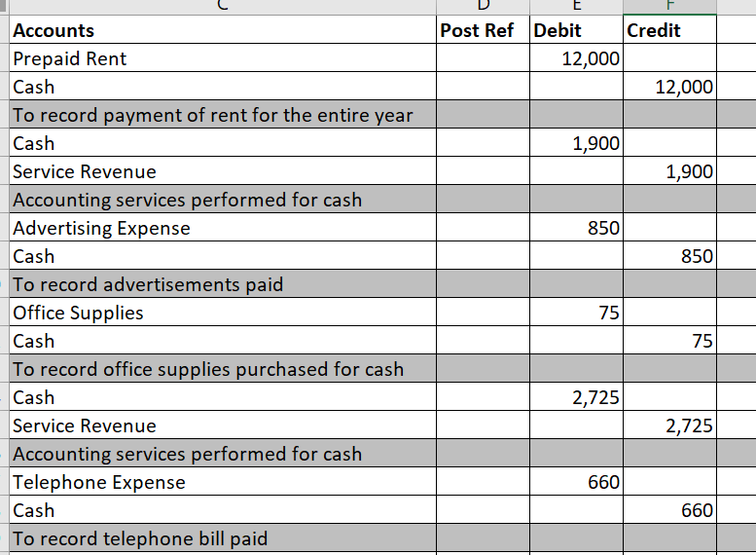The width and height of the screenshot is (756, 555).
Task: Click the Telephone Expense cell
Action: coord(223,482)
